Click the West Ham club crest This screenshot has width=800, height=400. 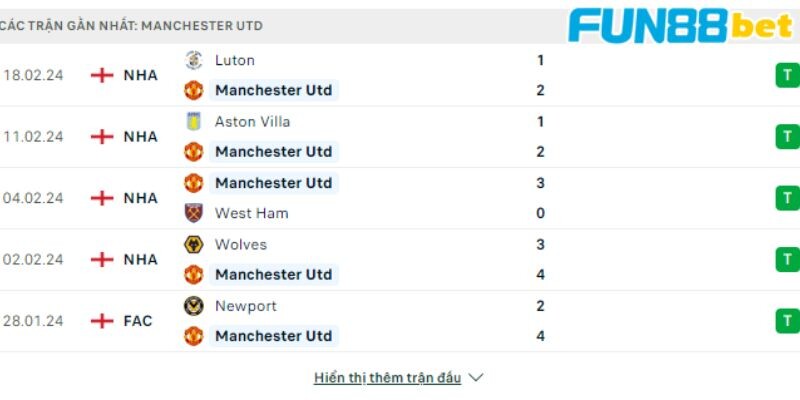193,213
